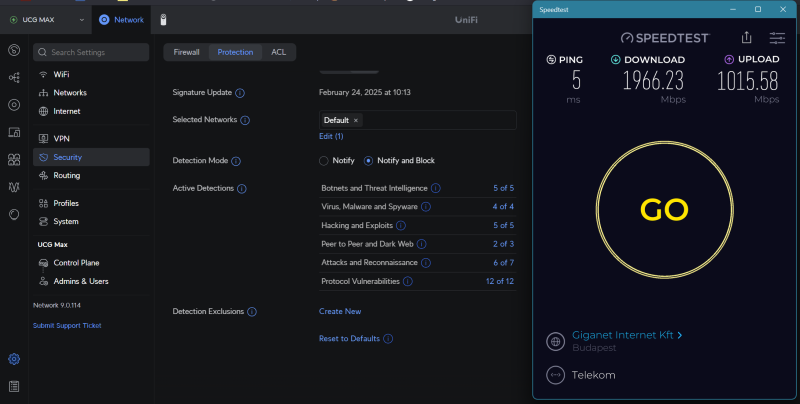Open Control Plane settings
Image resolution: width=800 pixels, height=404 pixels.
pos(91,263)
